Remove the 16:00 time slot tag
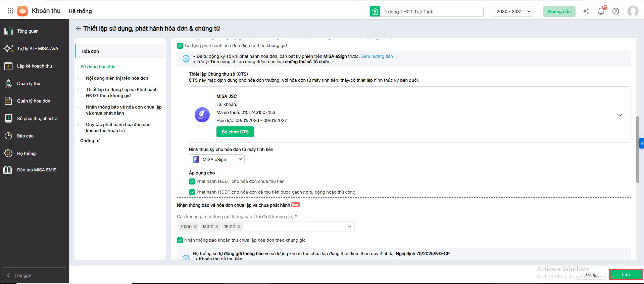The width and height of the screenshot is (644, 284). coord(239,227)
